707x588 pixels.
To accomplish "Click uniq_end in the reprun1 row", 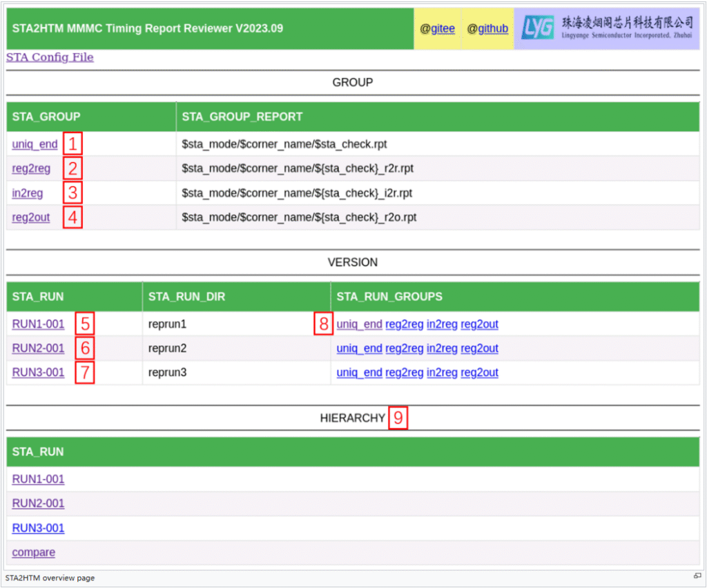I will click(359, 324).
